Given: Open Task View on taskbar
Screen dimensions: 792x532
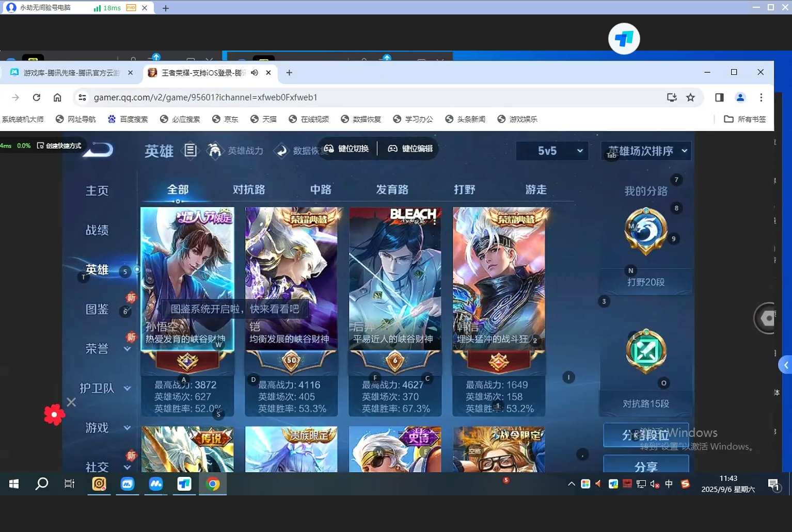Looking at the screenshot, I should [x=69, y=484].
